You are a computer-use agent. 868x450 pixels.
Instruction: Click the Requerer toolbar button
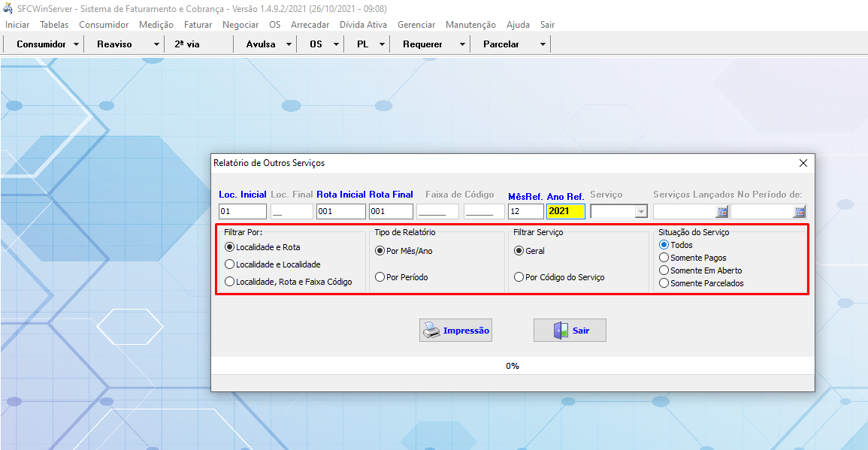[422, 44]
